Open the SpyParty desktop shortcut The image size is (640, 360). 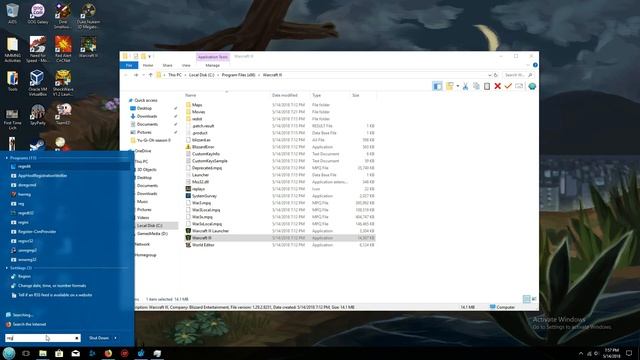[38, 114]
